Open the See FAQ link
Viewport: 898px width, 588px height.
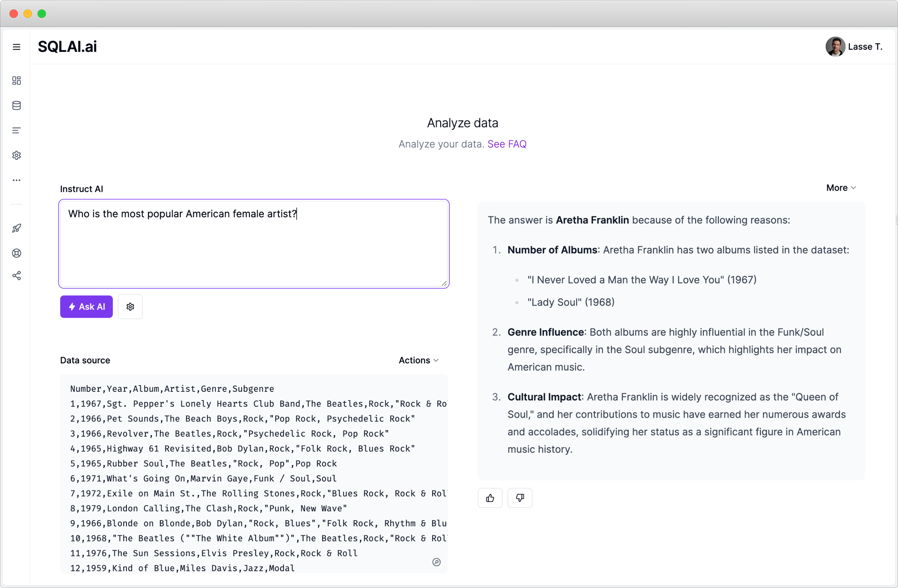(507, 144)
